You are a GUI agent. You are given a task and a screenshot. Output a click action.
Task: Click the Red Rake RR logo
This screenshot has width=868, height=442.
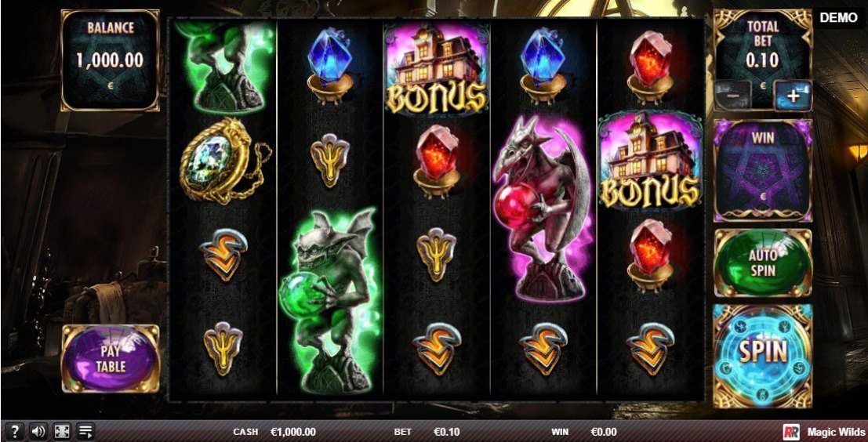pos(791,432)
